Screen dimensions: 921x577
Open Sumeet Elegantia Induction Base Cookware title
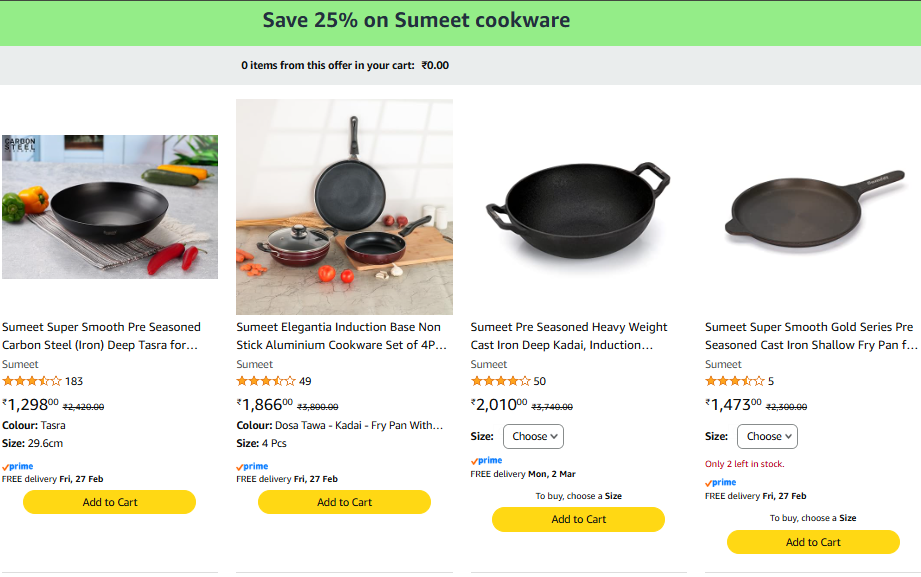click(x=338, y=336)
